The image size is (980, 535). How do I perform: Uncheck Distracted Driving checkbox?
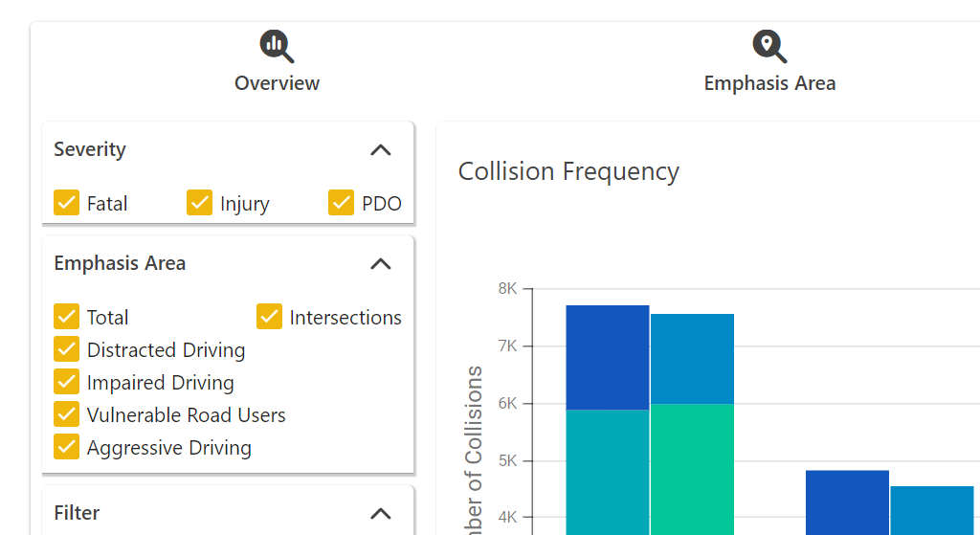[67, 349]
